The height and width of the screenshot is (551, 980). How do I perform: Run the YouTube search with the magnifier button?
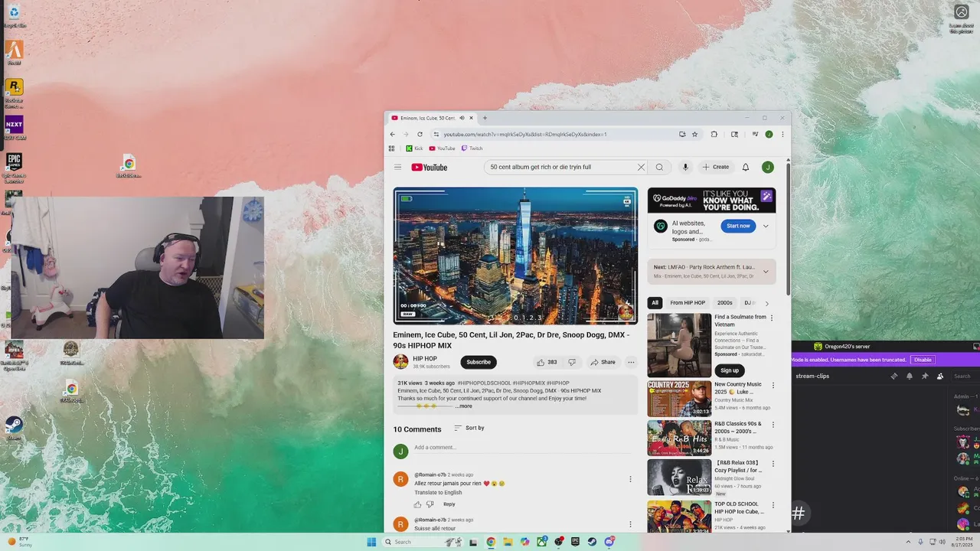pos(659,167)
